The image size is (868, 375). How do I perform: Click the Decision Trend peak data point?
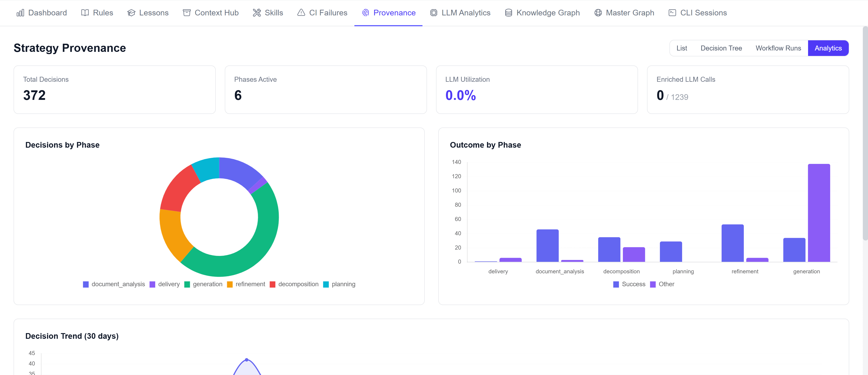coord(247,360)
